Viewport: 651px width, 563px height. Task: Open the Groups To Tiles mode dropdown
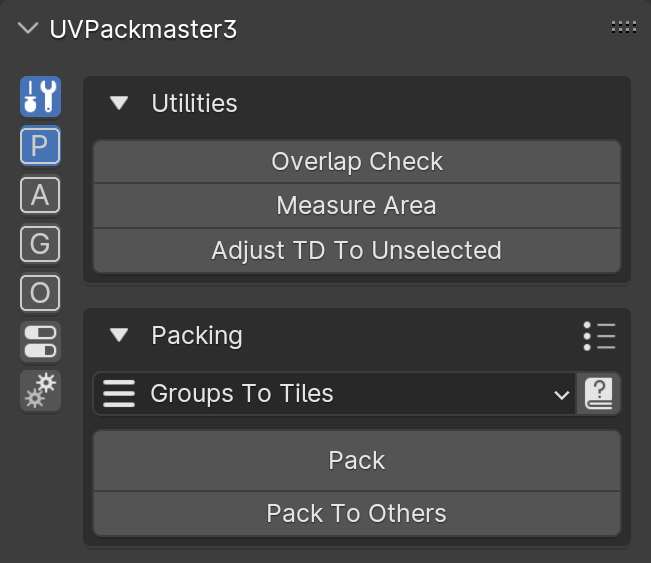pos(335,393)
